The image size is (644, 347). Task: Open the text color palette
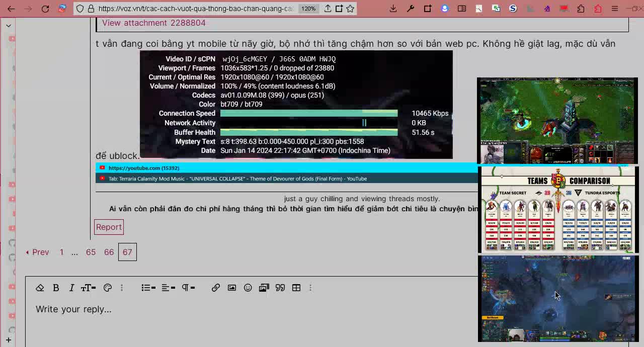click(107, 288)
